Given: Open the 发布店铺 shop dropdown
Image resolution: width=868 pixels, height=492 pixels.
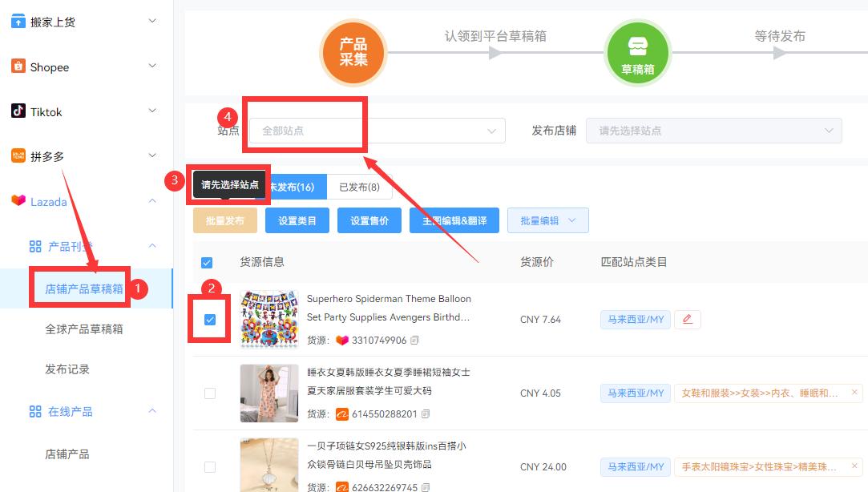Looking at the screenshot, I should click(713, 130).
